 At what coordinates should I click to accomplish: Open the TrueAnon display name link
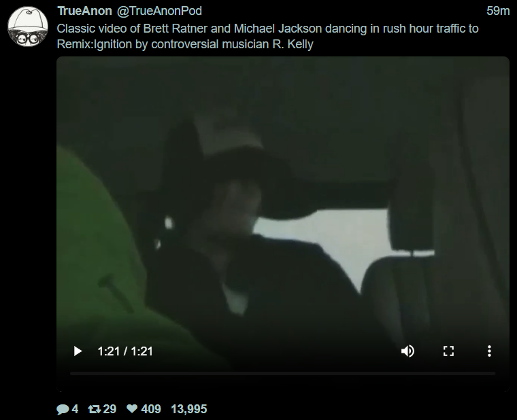click(84, 11)
